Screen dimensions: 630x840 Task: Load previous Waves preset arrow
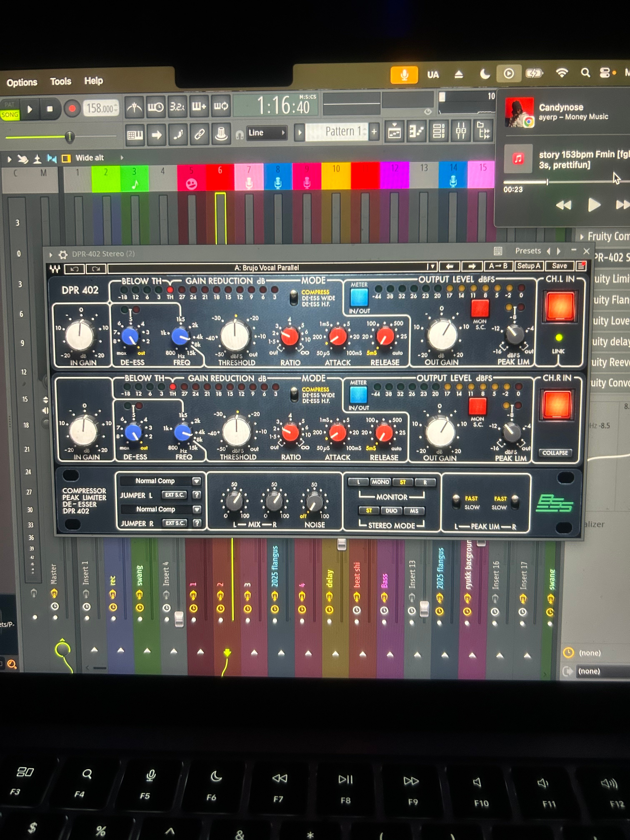pyautogui.click(x=449, y=267)
